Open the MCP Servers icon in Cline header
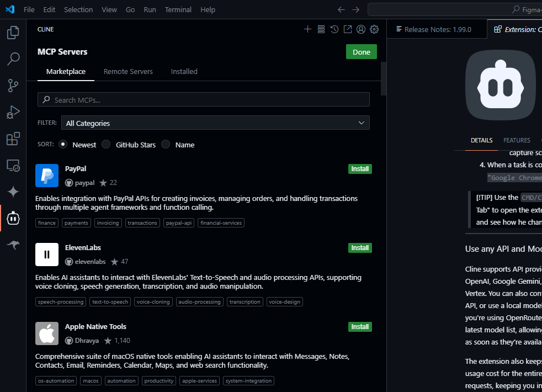The image size is (542, 392). pyautogui.click(x=321, y=29)
